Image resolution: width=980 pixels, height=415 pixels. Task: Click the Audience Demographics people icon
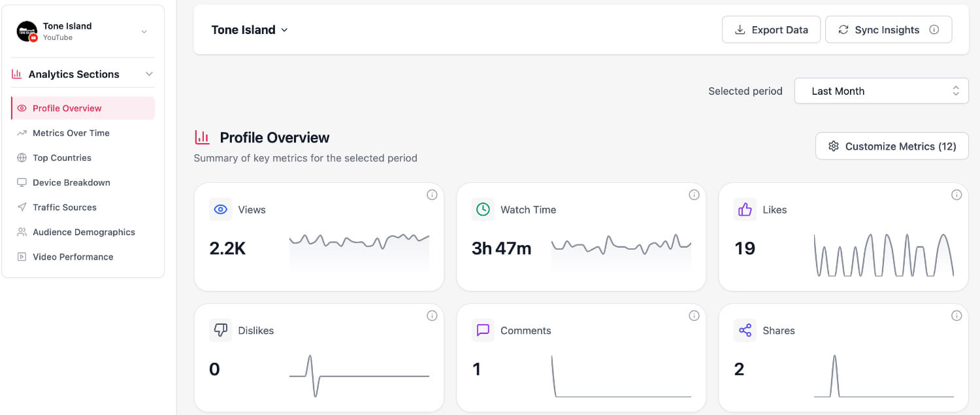point(22,232)
